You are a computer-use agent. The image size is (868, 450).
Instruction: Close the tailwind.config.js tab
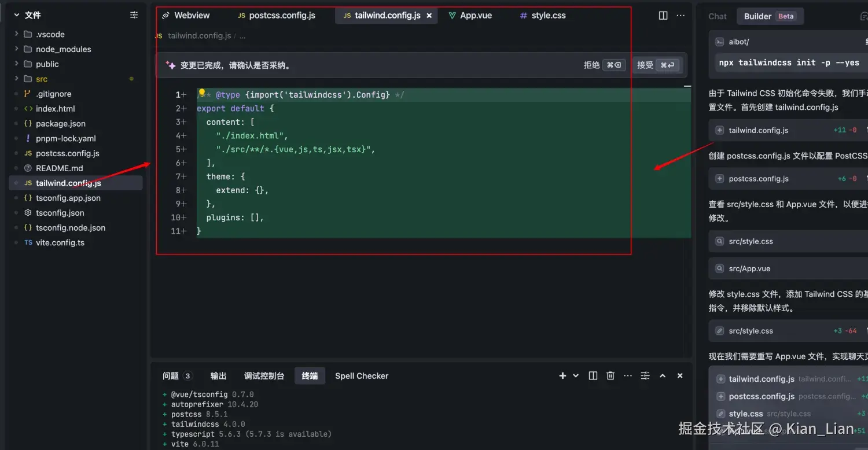(x=429, y=16)
